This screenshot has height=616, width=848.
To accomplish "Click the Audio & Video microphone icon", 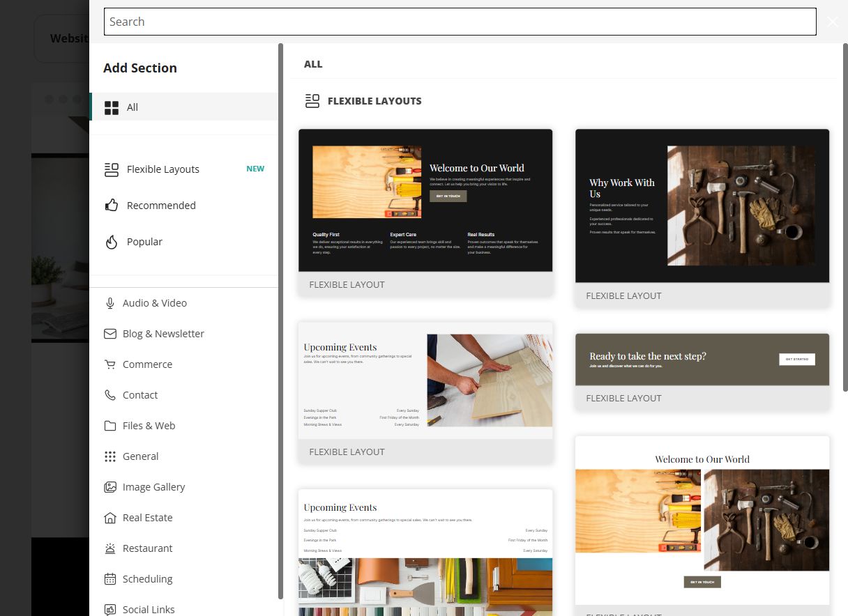I will 110,303.
